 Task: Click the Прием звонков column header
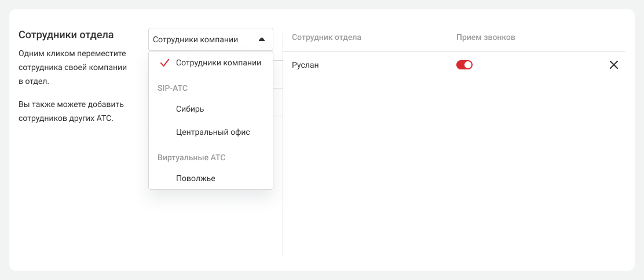[485, 38]
